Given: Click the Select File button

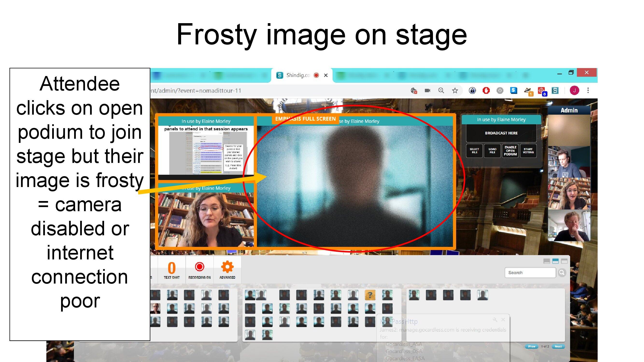Looking at the screenshot, I should 474,151.
